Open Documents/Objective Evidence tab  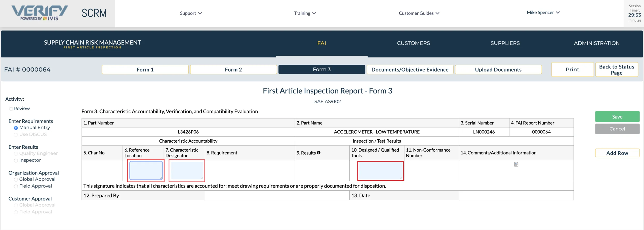(410, 70)
